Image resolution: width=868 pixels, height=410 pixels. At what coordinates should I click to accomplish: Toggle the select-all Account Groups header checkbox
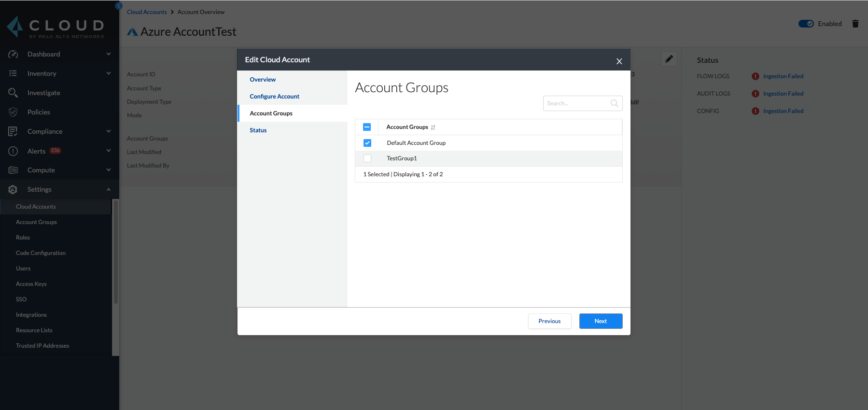coord(367,127)
